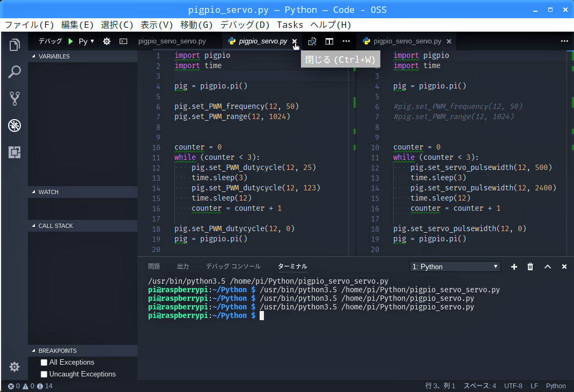Open more actions for the right editor group
574x392 pixels.
pos(564,41)
